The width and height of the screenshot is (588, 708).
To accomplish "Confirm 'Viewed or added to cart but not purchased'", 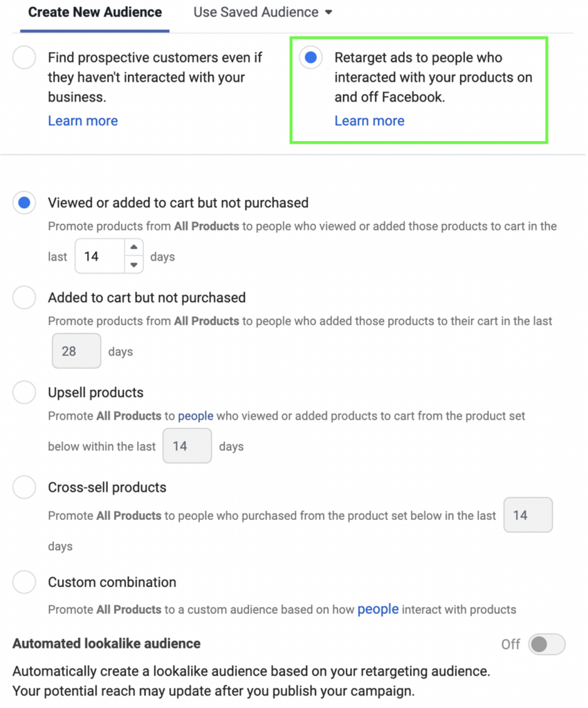I will click(x=24, y=203).
